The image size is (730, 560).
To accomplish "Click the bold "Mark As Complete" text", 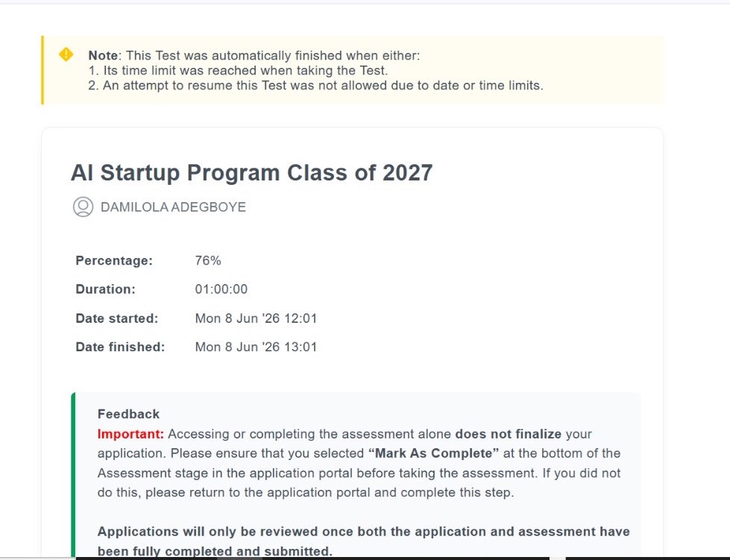I will pos(433,453).
